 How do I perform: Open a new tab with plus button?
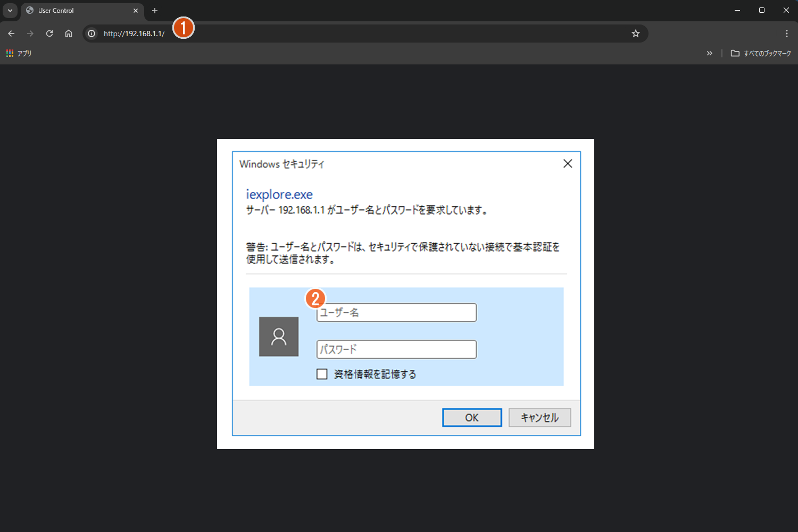pyautogui.click(x=155, y=11)
